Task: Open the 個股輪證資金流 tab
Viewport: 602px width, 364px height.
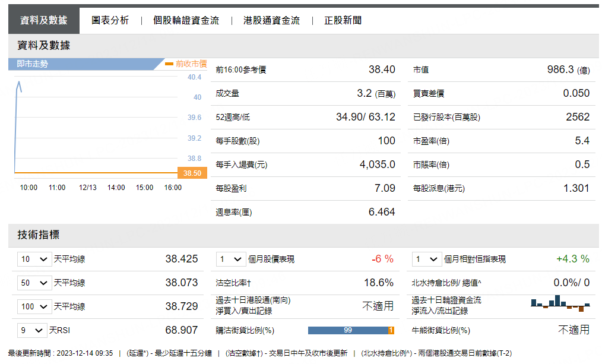Action: click(186, 20)
